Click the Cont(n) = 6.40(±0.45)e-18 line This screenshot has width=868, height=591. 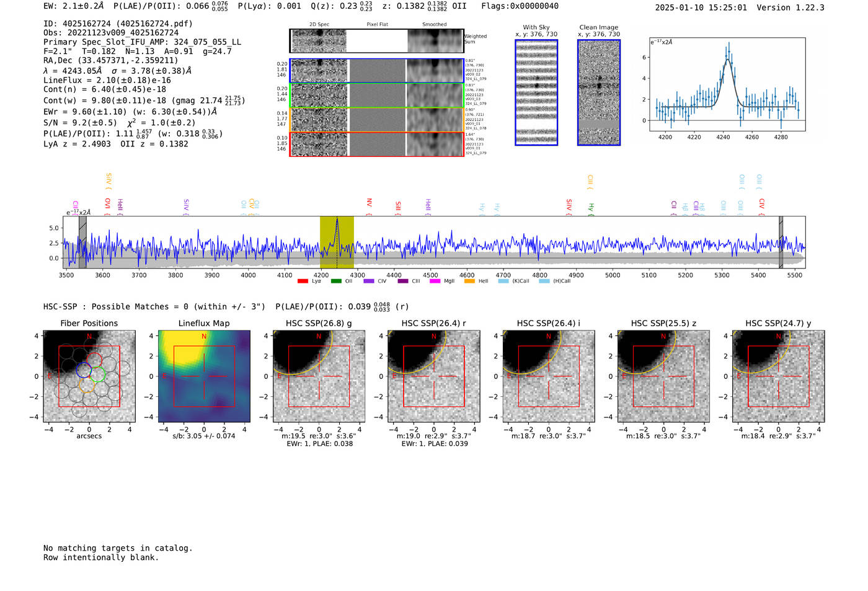click(105, 89)
